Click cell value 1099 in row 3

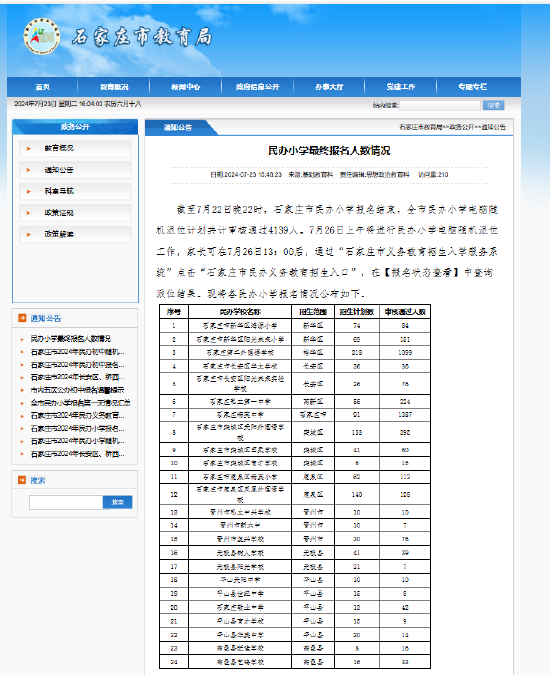(x=405, y=353)
